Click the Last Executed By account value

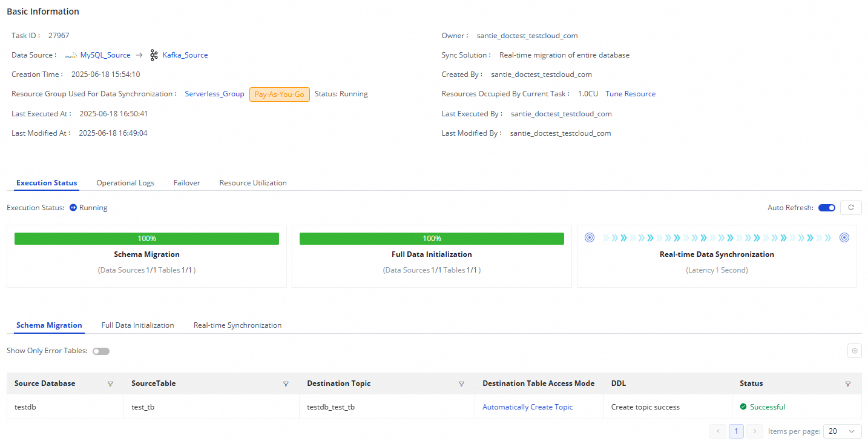coord(561,114)
